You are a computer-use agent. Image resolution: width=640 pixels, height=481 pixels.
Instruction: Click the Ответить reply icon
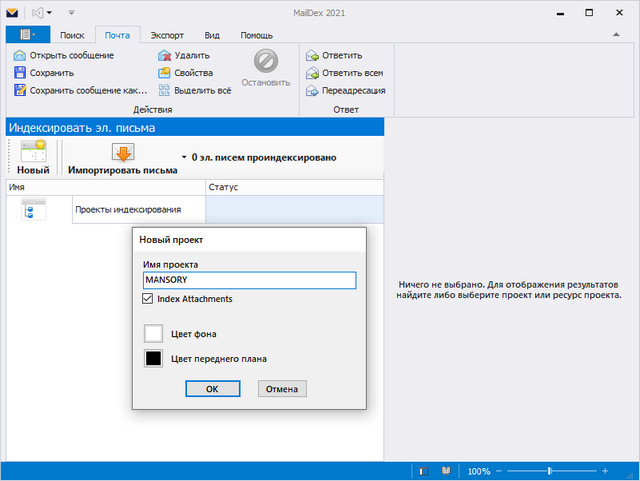312,56
